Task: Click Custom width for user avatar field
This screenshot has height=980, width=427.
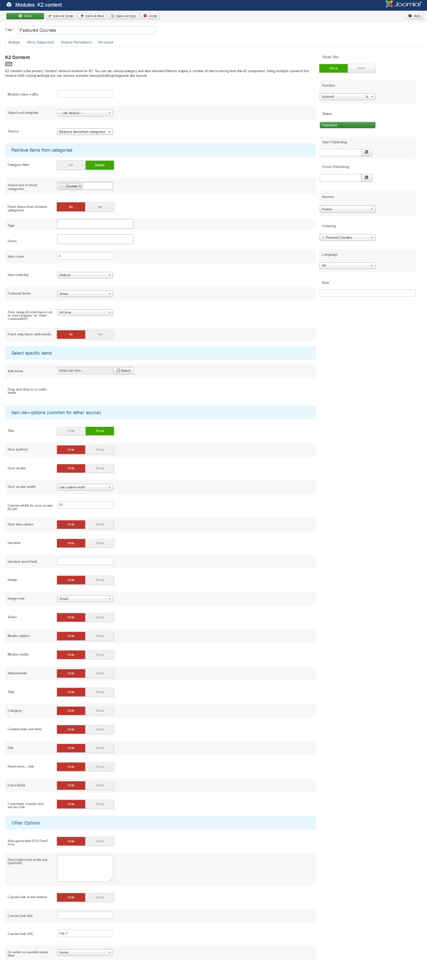Action: pos(85,505)
